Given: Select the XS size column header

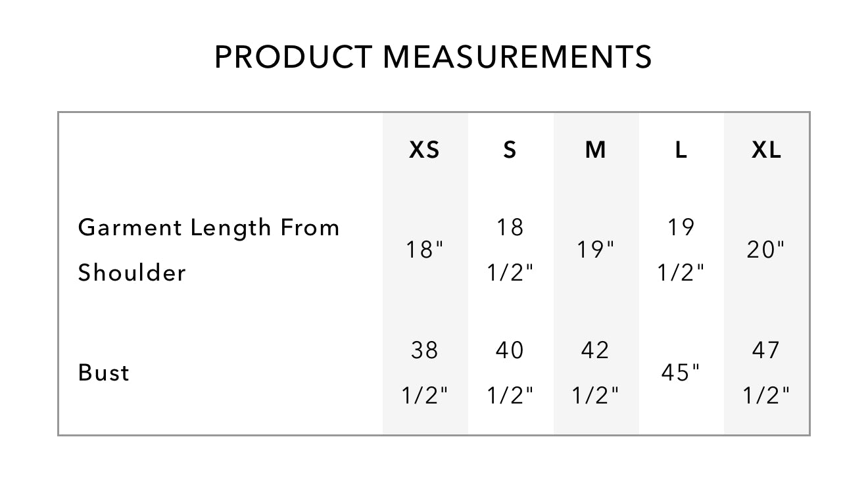Looking at the screenshot, I should point(425,150).
